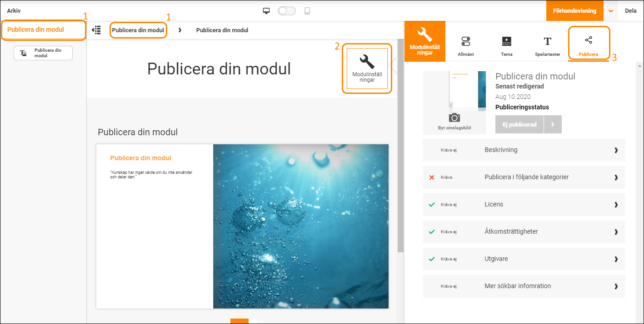
Task: Expand Mer sökbar infomration row
Action: pos(524,286)
